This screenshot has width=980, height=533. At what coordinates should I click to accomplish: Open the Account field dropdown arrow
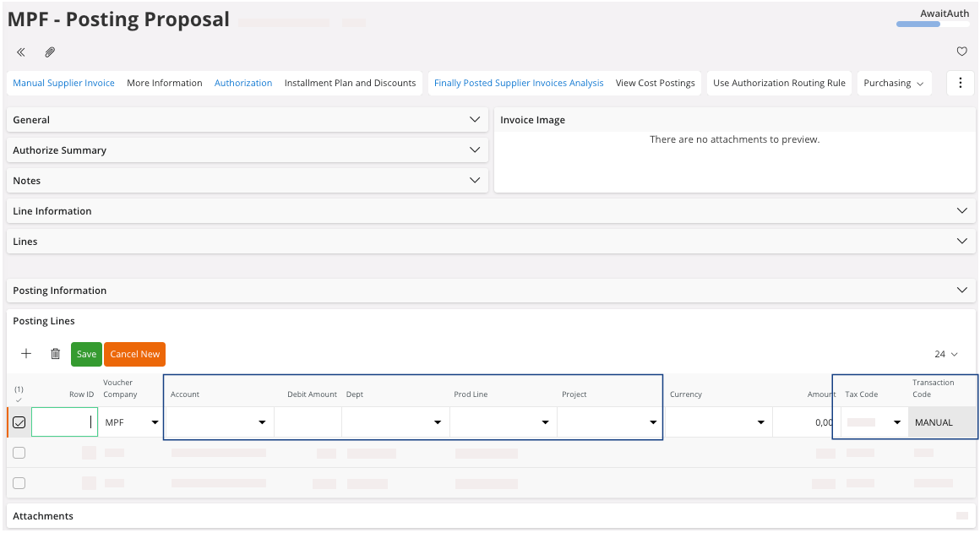(x=262, y=422)
